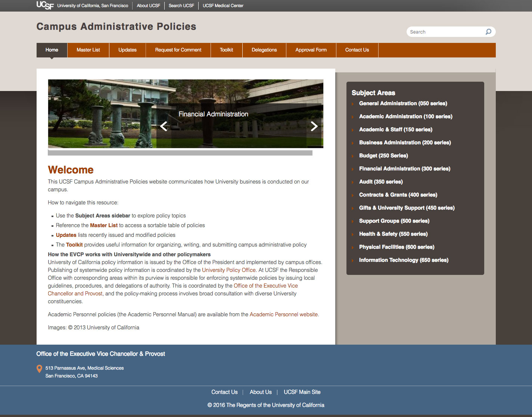532x417 pixels.
Task: Open the Master List menu item
Action: (88, 50)
